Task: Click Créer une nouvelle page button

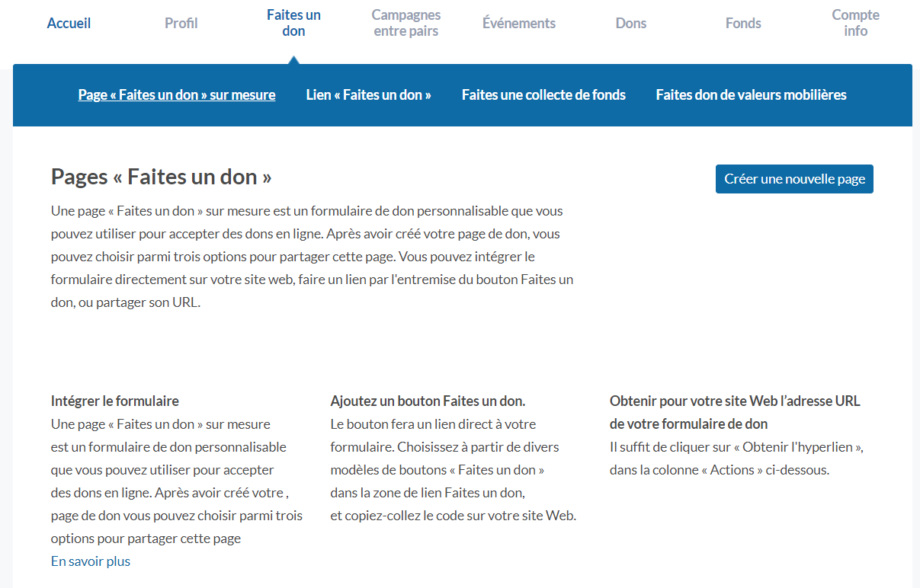Action: pos(794,179)
